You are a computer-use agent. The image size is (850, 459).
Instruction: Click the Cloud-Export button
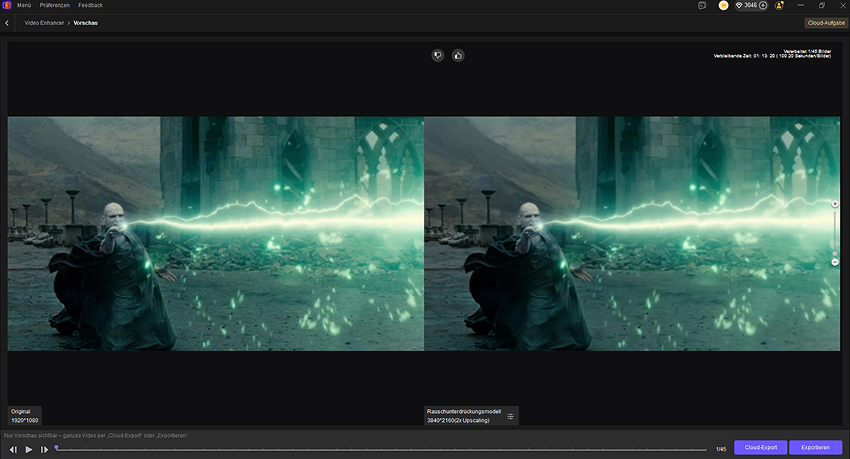[x=761, y=448]
